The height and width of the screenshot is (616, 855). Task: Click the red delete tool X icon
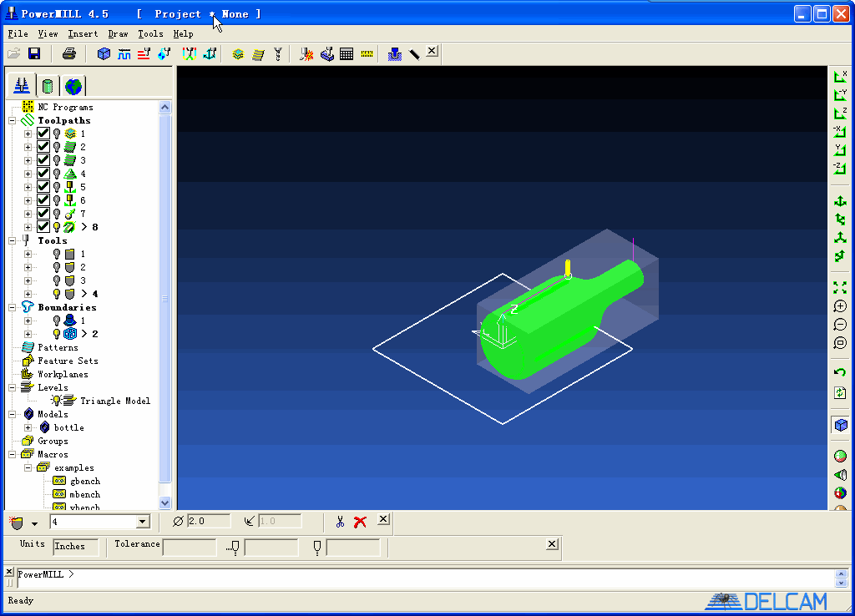coord(360,522)
